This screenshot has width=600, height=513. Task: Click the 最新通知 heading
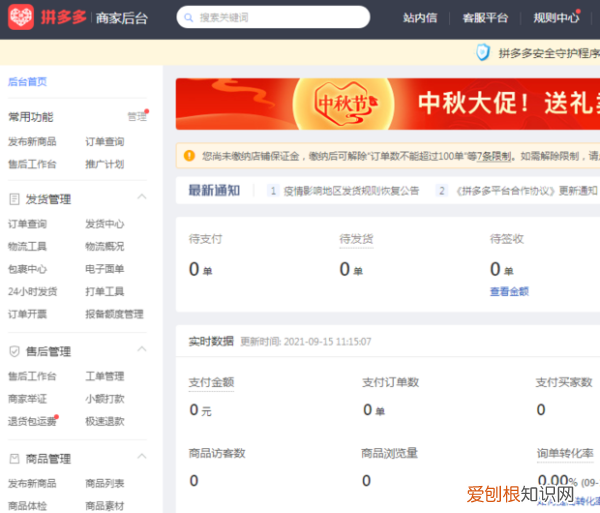[214, 190]
